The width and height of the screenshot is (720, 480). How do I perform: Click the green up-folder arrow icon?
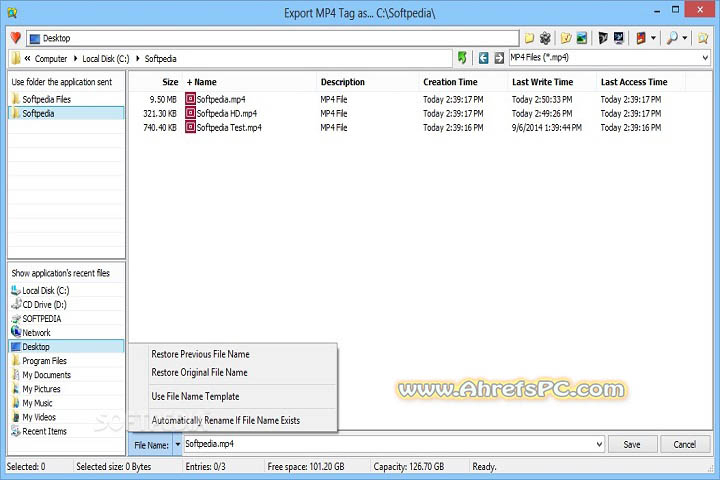[x=462, y=58]
